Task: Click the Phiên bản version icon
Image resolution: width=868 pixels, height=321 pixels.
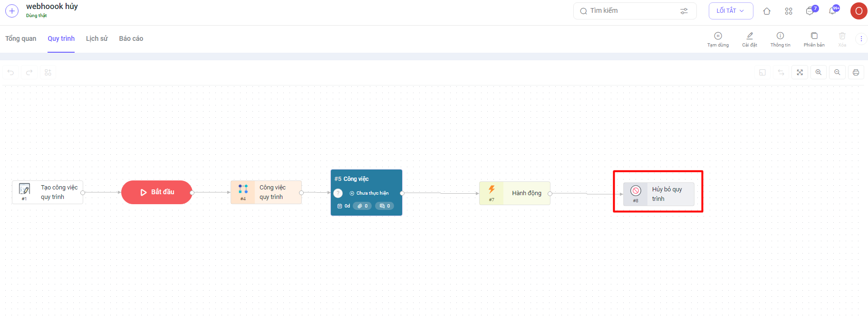Action: 814,39
